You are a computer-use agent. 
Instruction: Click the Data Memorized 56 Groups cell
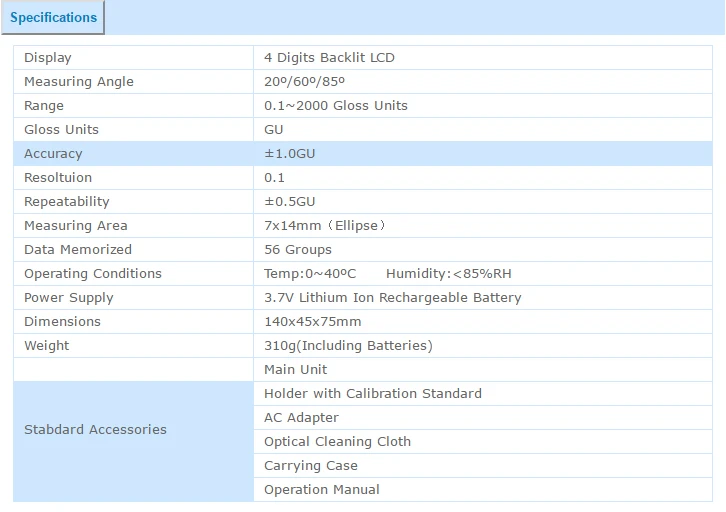coord(483,250)
